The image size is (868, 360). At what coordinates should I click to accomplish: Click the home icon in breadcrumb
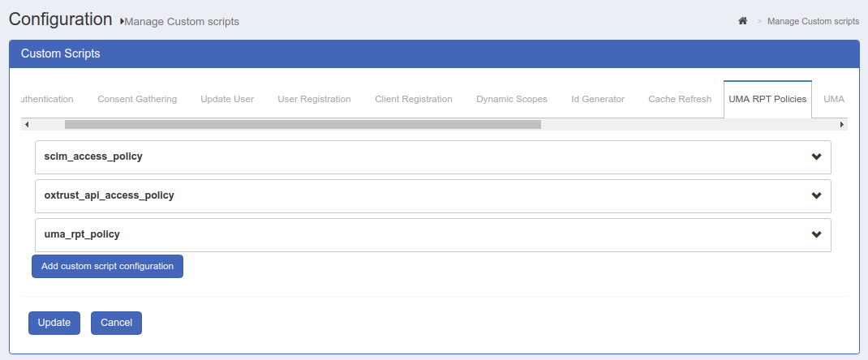[x=742, y=21]
